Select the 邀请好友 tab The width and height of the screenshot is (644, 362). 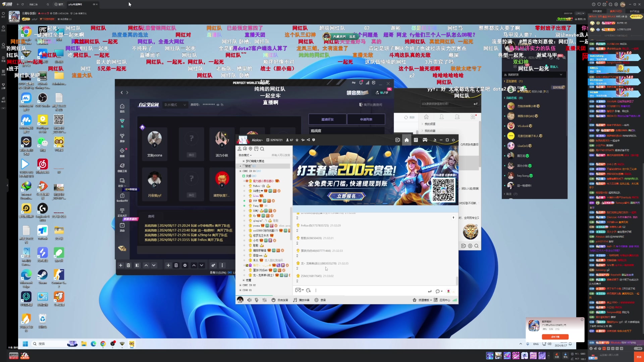[327, 119]
